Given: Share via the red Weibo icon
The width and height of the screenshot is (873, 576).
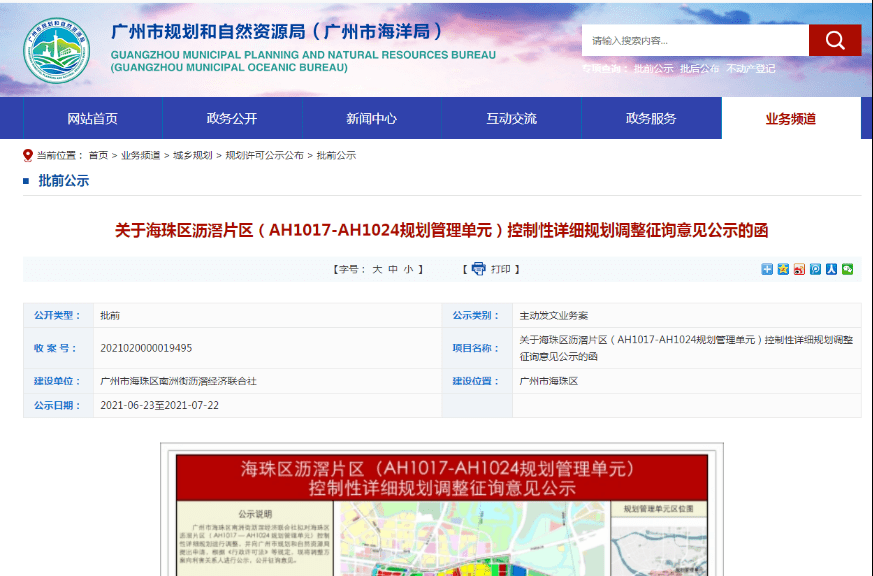Looking at the screenshot, I should (799, 269).
